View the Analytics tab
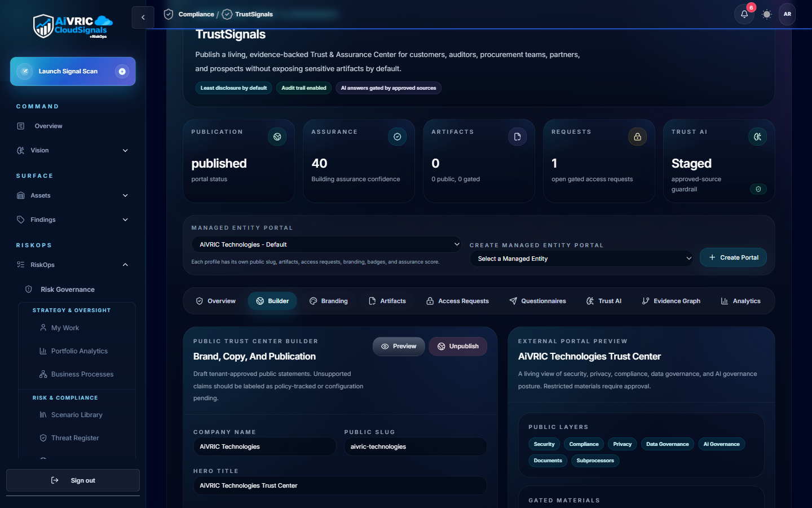The image size is (812, 508). click(740, 301)
